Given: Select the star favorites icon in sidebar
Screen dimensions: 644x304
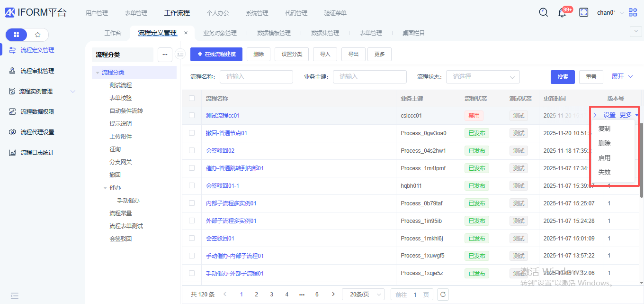Looking at the screenshot, I should [38, 35].
